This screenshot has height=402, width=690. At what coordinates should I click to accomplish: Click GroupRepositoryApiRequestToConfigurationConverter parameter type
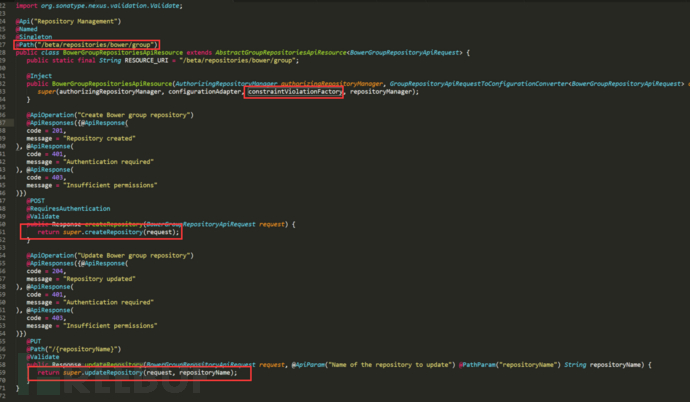(x=479, y=84)
